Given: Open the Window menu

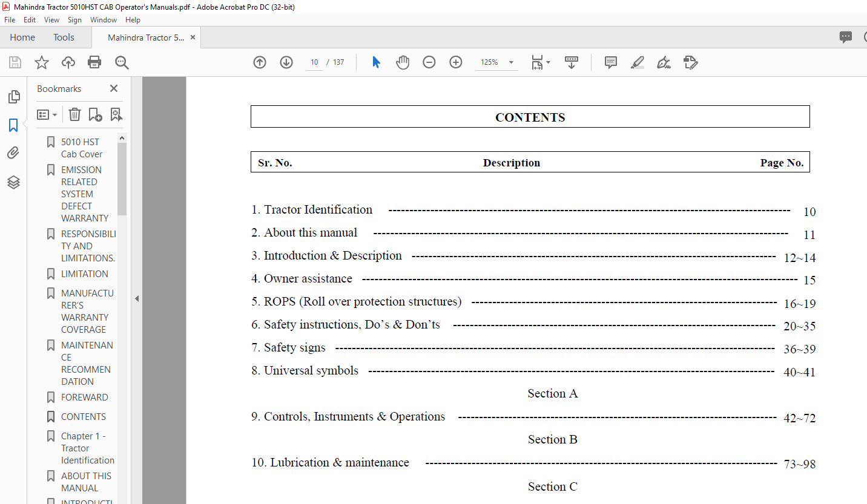Looking at the screenshot, I should click(104, 20).
